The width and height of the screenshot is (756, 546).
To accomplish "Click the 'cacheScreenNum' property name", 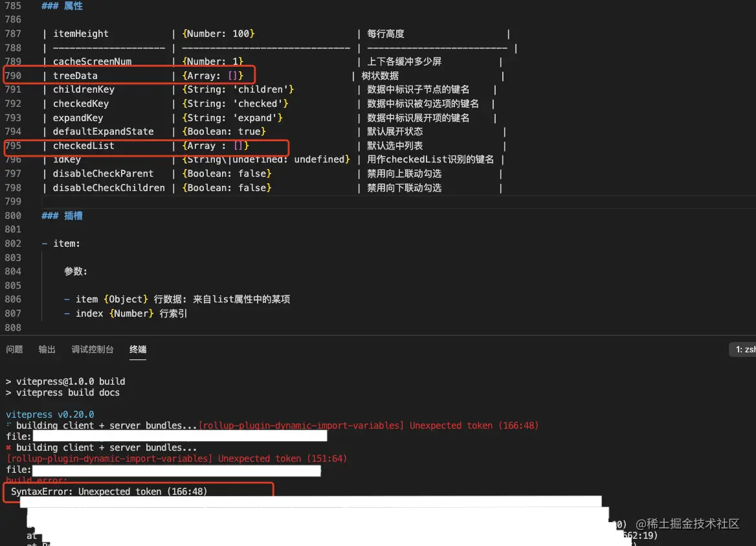I will (x=92, y=62).
